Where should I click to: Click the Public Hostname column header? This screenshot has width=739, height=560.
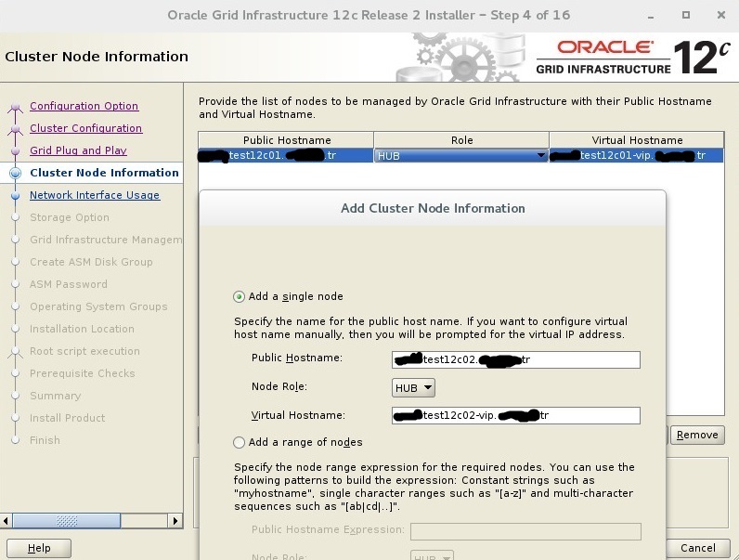(286, 140)
